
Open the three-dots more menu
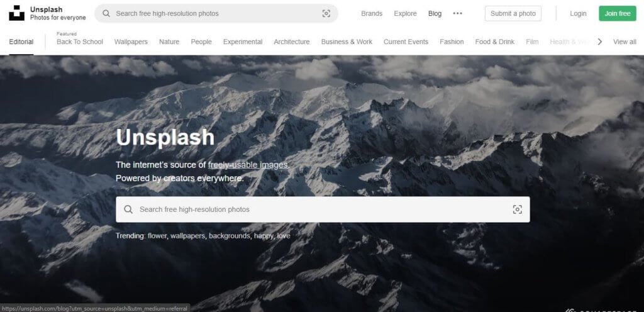(457, 13)
